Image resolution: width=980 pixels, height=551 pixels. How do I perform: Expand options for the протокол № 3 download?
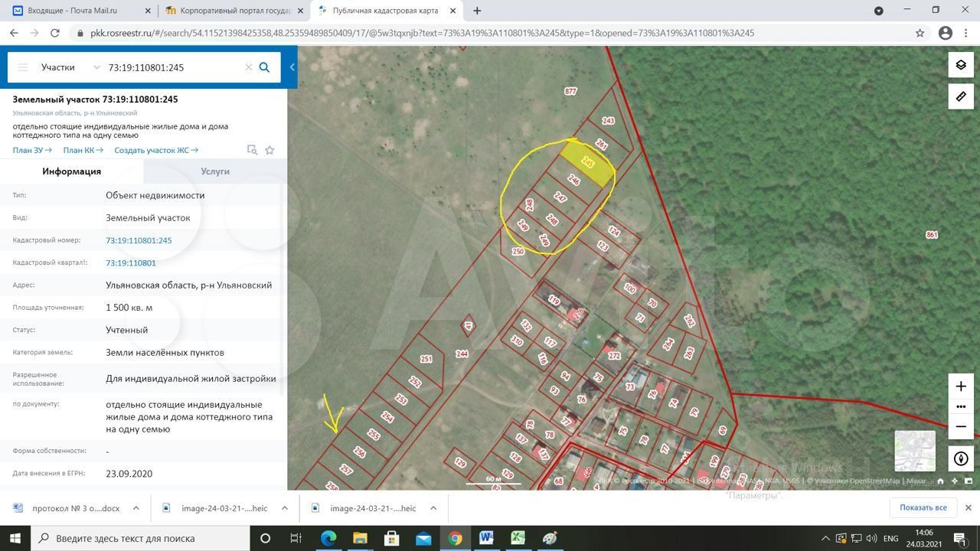tap(136, 508)
